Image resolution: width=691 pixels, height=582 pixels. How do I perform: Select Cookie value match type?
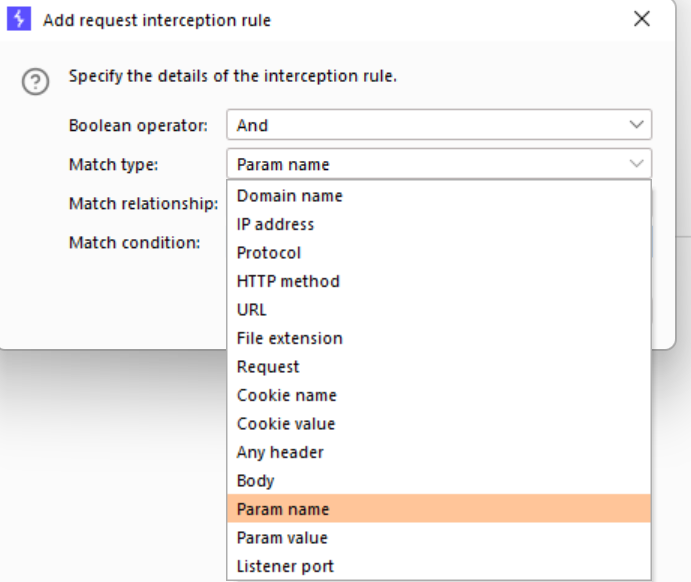coord(286,424)
